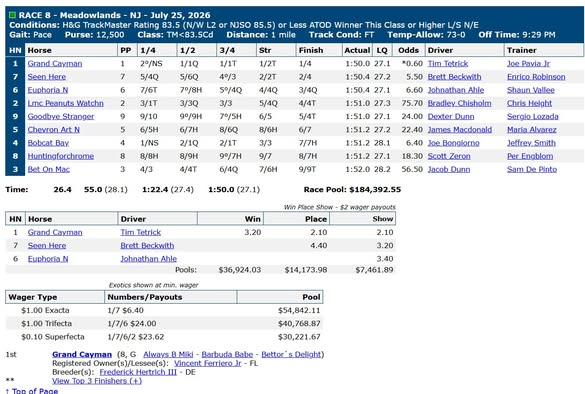
Task: Click the Odds column header
Action: (x=408, y=50)
